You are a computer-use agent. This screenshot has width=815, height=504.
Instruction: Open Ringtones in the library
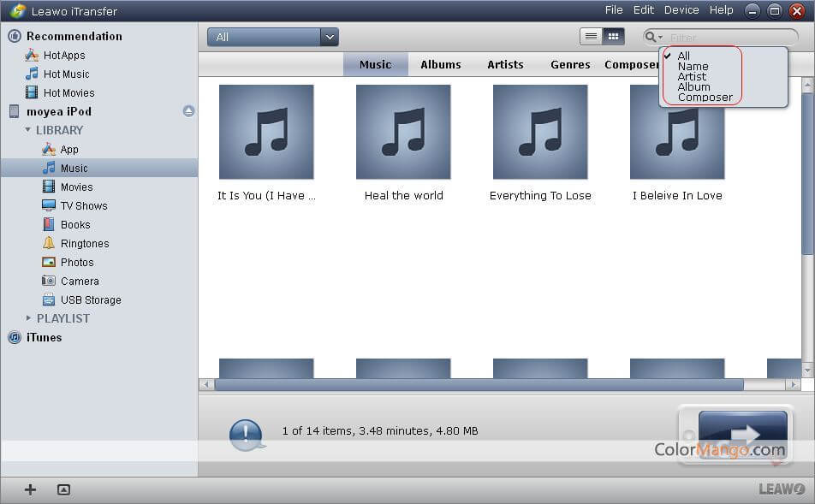84,244
